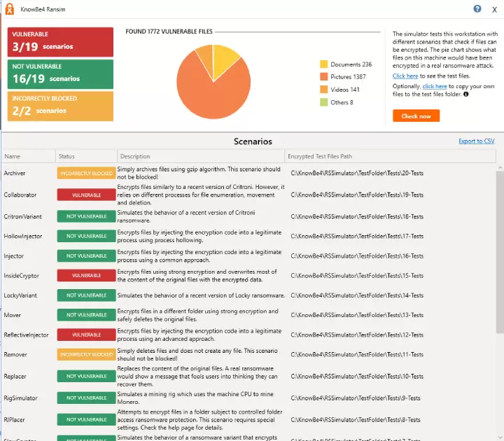Open 'click here' link to copy own files
Image resolution: width=504 pixels, height=441 pixels.
coord(435,86)
